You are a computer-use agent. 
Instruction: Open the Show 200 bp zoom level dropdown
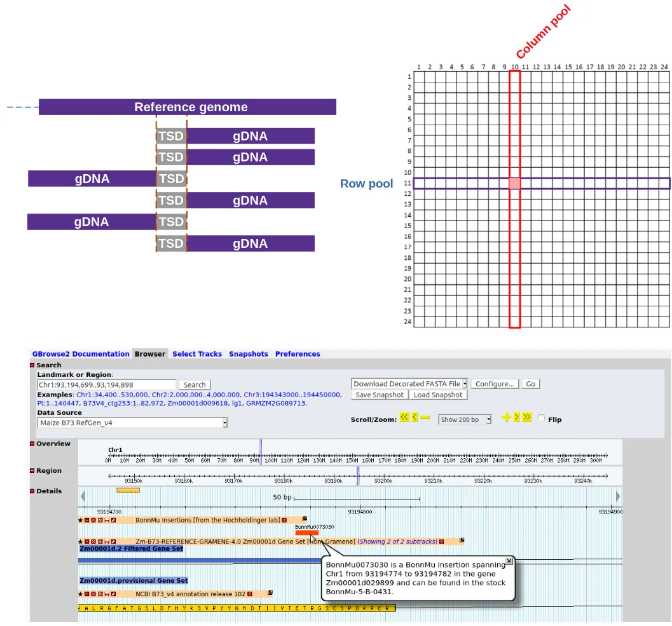(x=465, y=419)
